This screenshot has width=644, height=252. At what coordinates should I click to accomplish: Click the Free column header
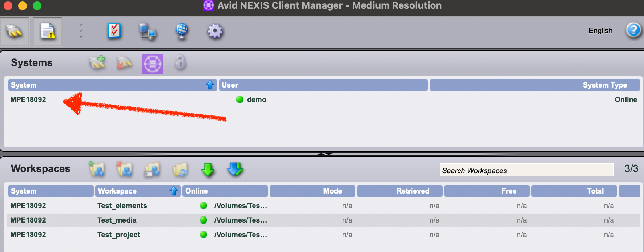coord(487,191)
